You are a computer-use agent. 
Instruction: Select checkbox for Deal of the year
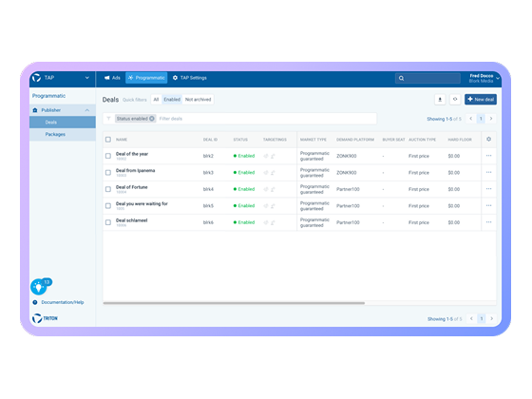tap(108, 156)
